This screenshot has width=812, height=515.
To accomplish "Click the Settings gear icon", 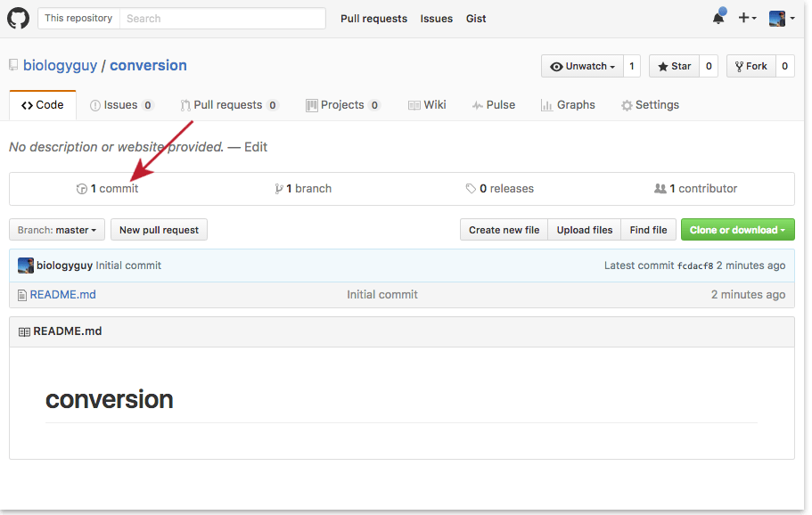I will [x=626, y=104].
